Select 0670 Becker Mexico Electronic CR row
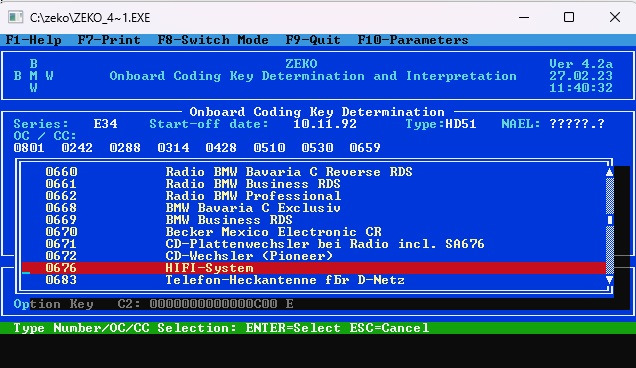 pyautogui.click(x=314, y=232)
